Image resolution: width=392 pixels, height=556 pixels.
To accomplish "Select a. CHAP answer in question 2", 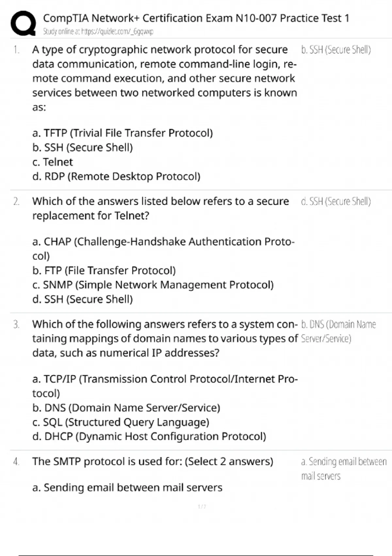I will [x=163, y=242].
